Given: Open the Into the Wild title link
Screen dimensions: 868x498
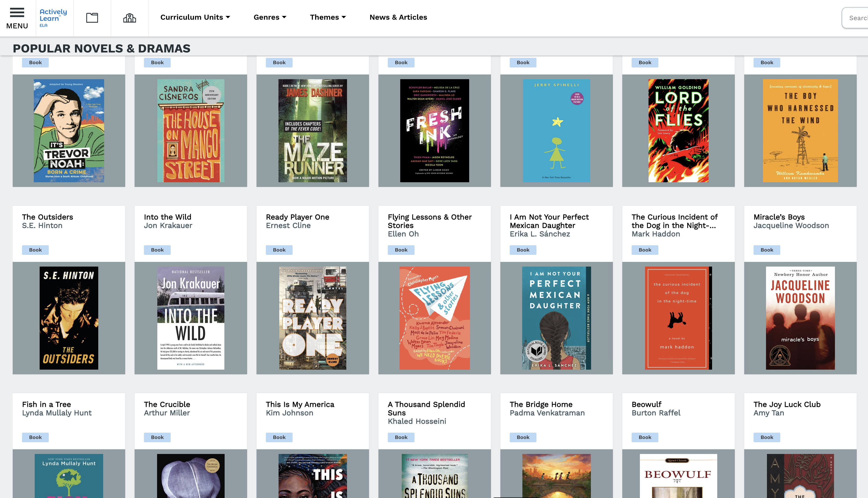Looking at the screenshot, I should pyautogui.click(x=167, y=217).
